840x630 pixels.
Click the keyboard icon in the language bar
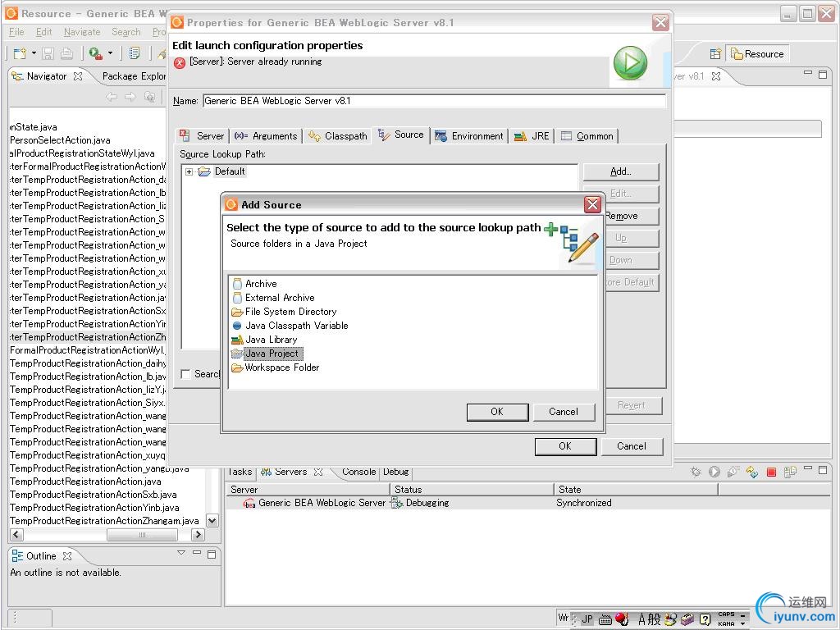605,619
